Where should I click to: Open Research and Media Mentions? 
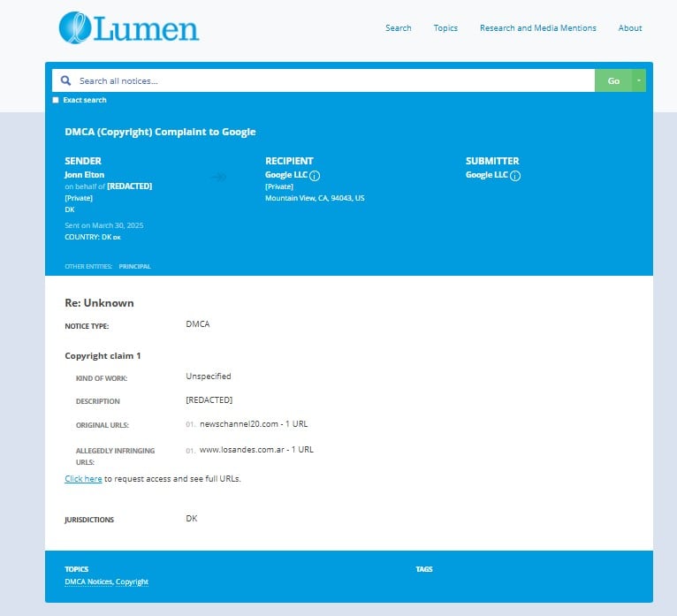pyautogui.click(x=538, y=28)
